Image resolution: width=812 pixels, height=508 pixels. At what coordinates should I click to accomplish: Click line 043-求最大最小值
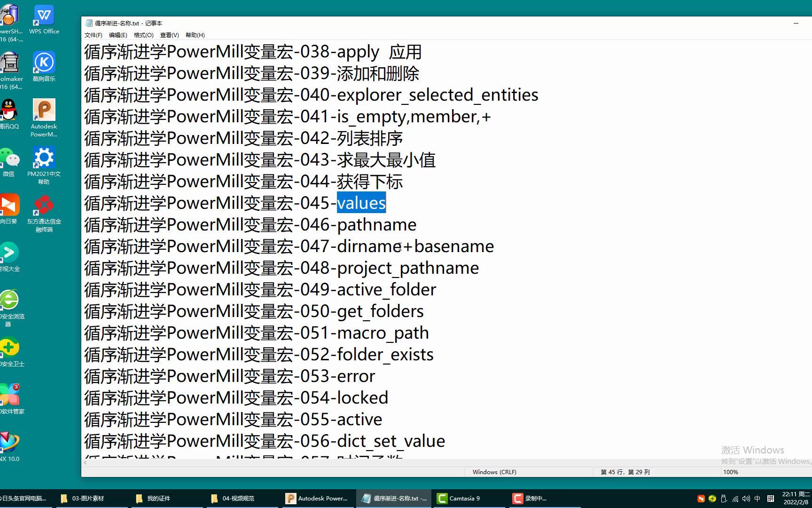point(260,160)
